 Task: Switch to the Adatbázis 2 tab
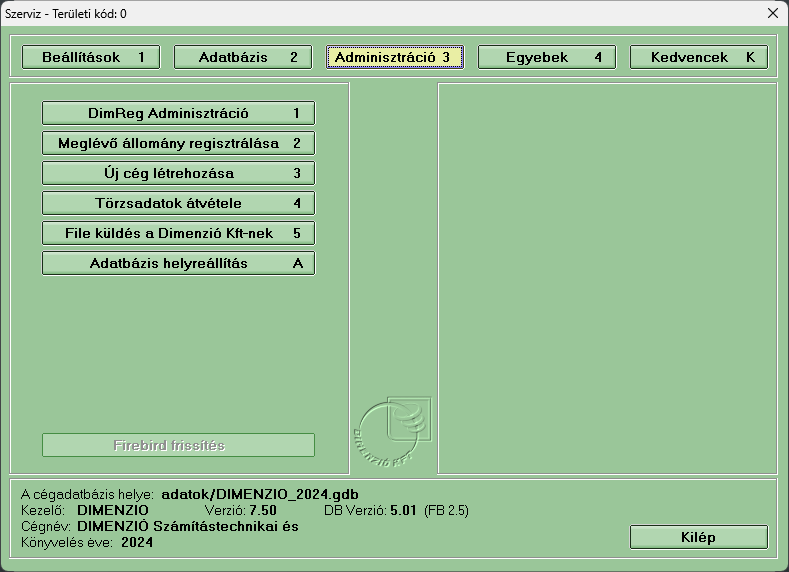tap(243, 57)
